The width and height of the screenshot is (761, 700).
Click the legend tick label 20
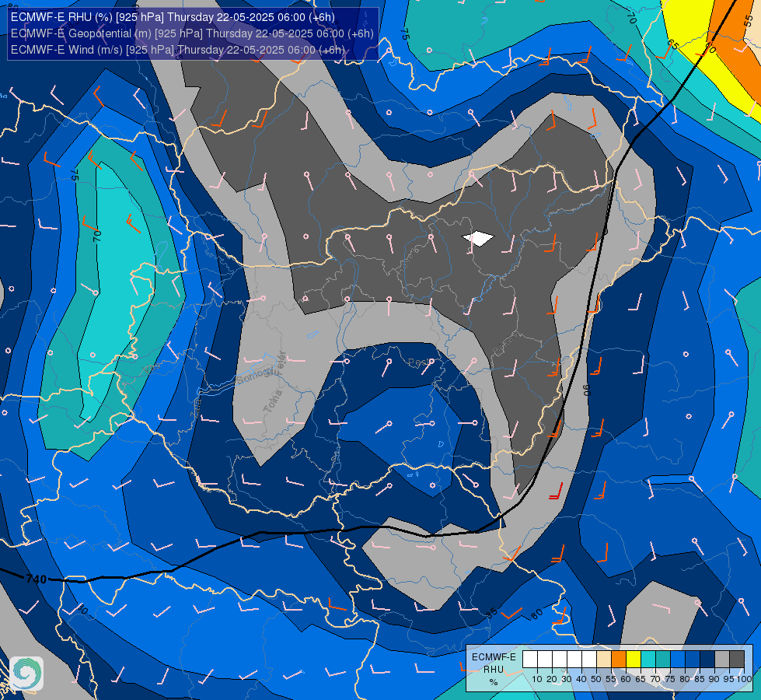pyautogui.click(x=552, y=679)
